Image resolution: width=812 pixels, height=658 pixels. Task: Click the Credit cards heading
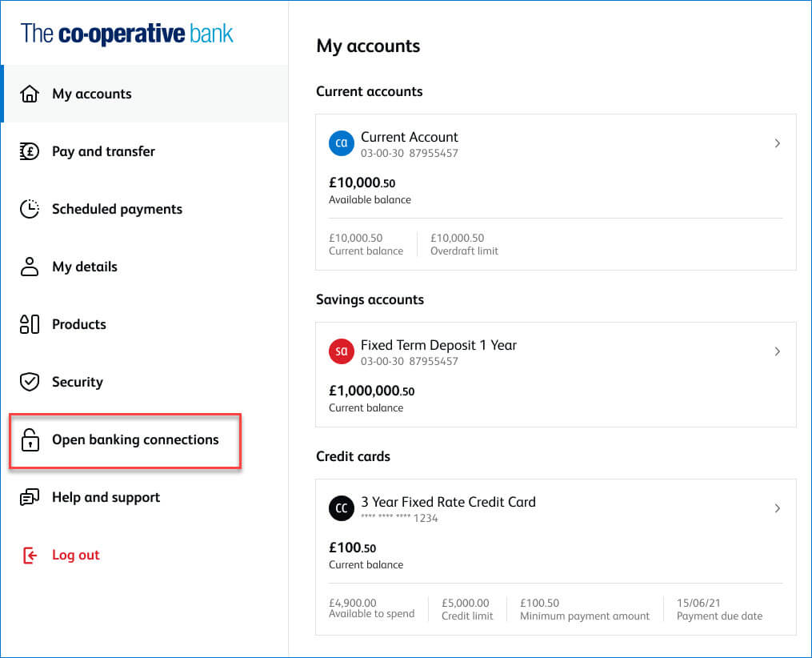pos(353,456)
